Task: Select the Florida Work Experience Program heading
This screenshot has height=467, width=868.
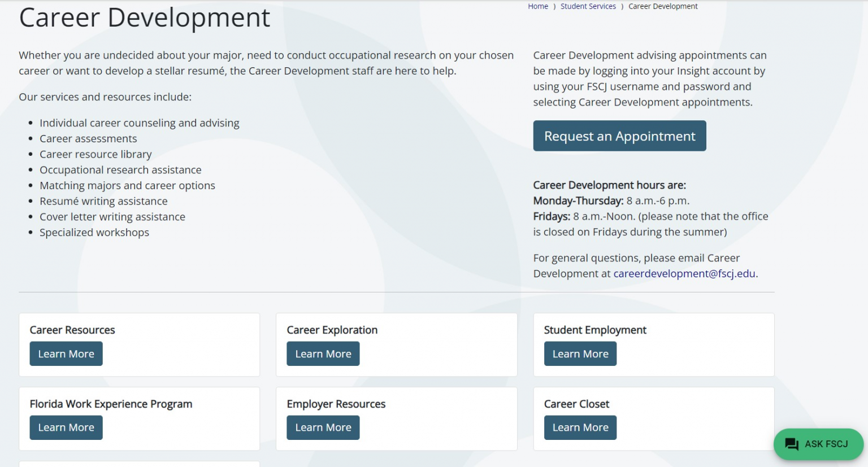Action: (x=111, y=404)
